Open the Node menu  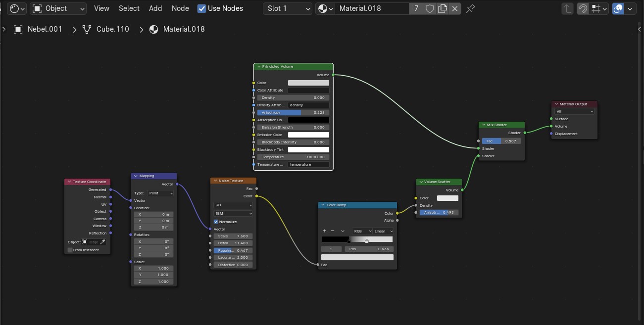pyautogui.click(x=180, y=8)
